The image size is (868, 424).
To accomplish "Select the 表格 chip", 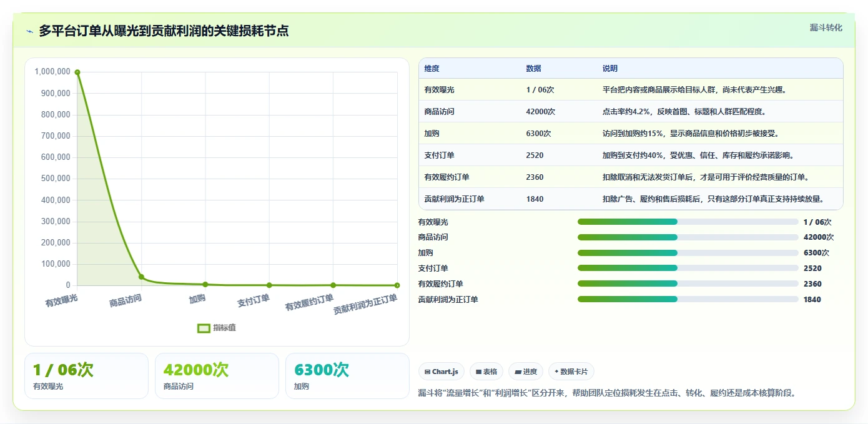I will [x=486, y=372].
